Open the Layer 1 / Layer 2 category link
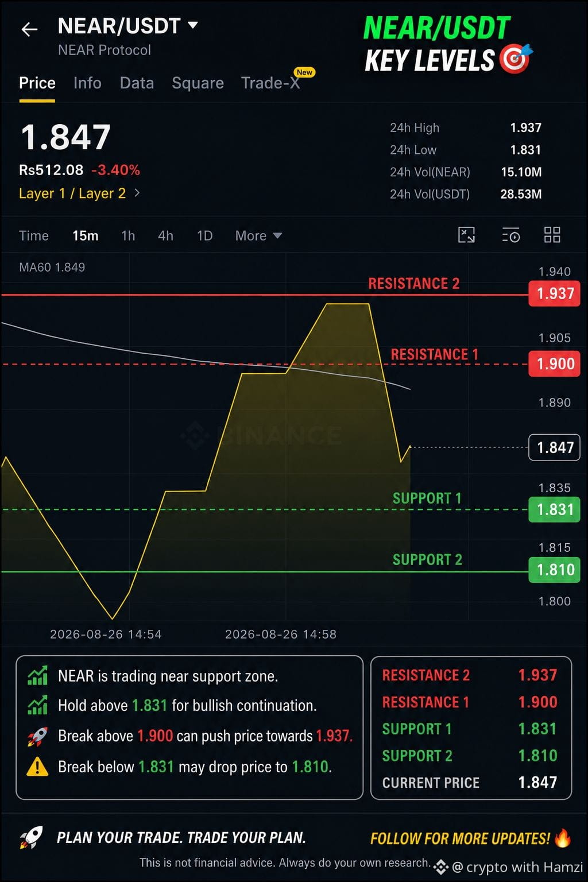This screenshot has width=588, height=882. click(x=72, y=194)
